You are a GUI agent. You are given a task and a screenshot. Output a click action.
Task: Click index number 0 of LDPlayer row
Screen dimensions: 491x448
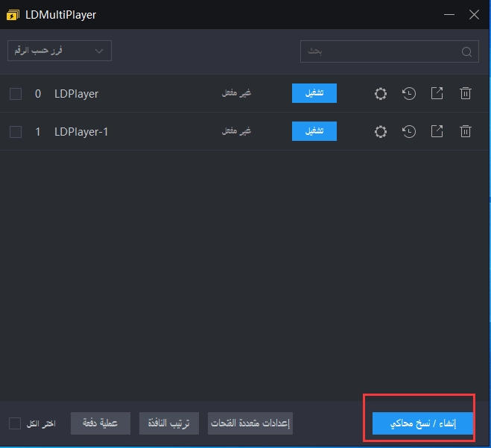tap(38, 94)
